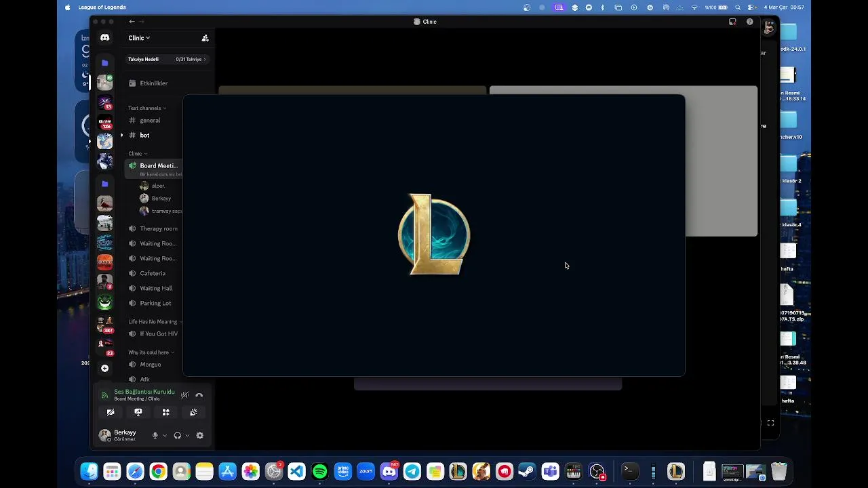This screenshot has width=868, height=488.
Task: Open the Trash in the Dock
Action: (x=779, y=471)
